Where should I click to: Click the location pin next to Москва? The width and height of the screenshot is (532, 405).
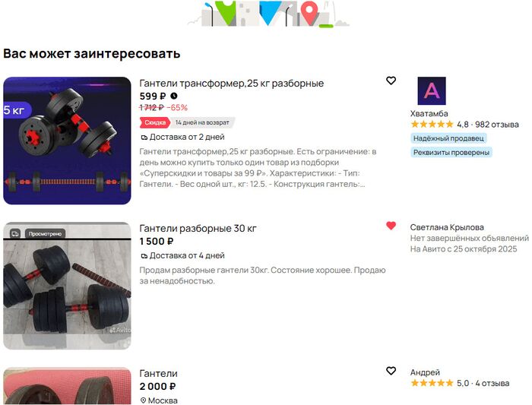[x=143, y=400]
